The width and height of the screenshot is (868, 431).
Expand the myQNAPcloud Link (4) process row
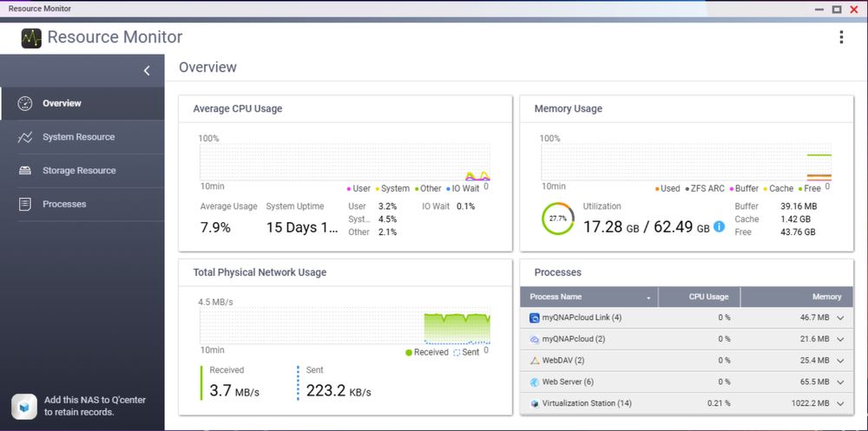[x=840, y=318]
